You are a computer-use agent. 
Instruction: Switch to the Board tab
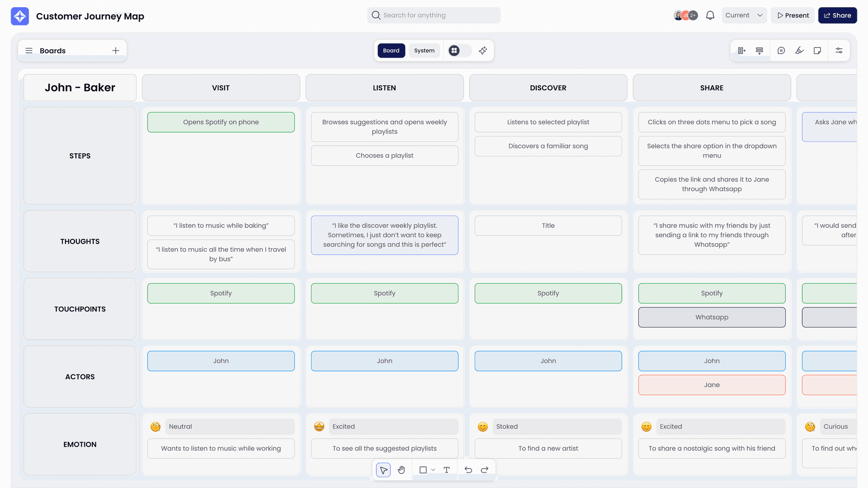tap(391, 50)
